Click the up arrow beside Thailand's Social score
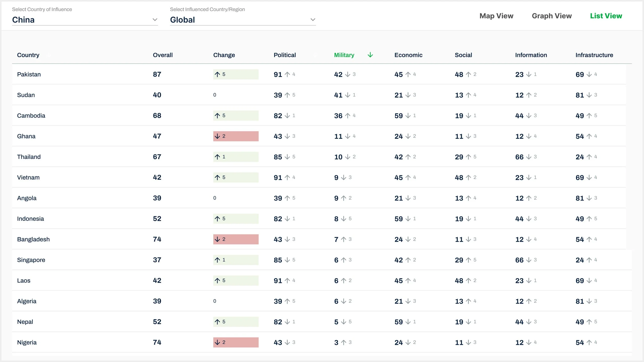This screenshot has width=644, height=362. point(468,157)
